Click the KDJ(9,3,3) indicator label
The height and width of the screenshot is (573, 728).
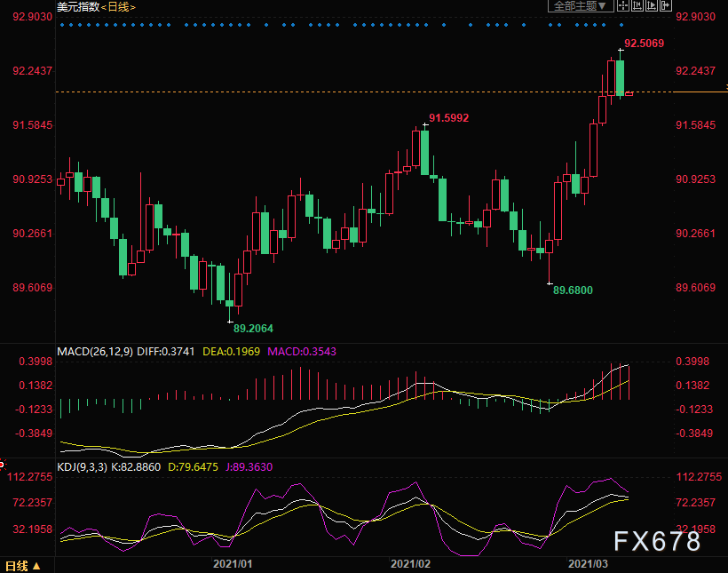82,467
